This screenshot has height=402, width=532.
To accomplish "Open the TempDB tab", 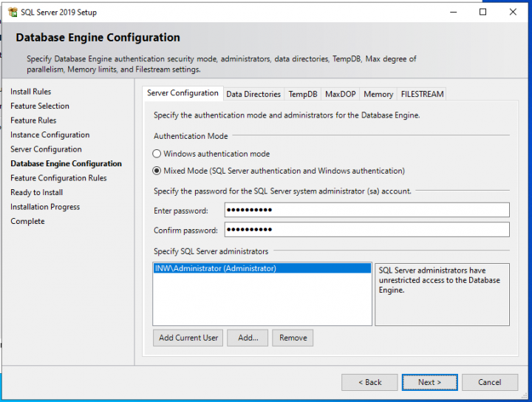I will [x=303, y=94].
